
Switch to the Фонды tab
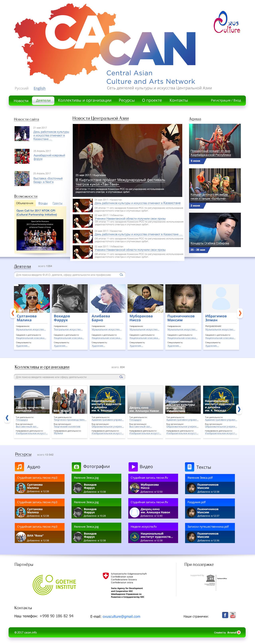click(x=43, y=203)
